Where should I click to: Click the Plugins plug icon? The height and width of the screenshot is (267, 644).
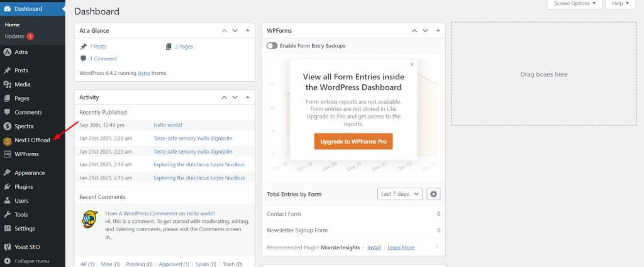point(7,187)
